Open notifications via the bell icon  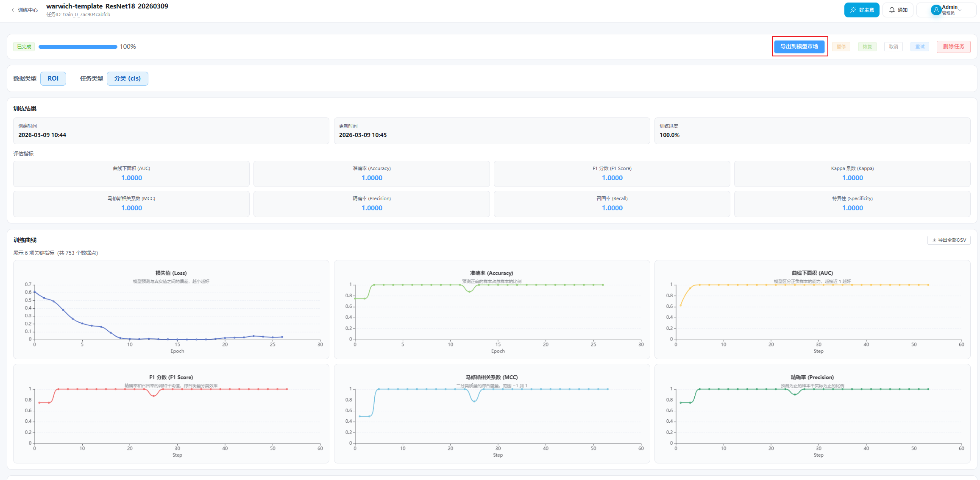pos(892,10)
